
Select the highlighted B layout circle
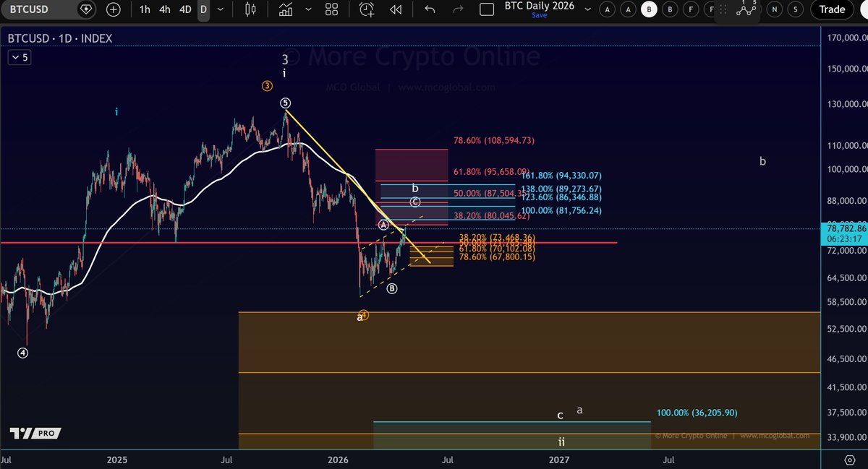(x=648, y=9)
